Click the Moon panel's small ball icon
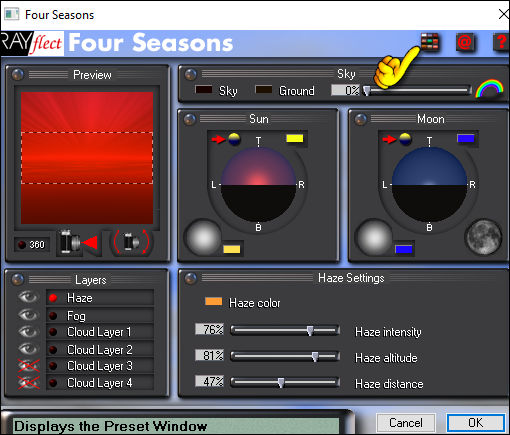510x435 pixels. coord(405,139)
